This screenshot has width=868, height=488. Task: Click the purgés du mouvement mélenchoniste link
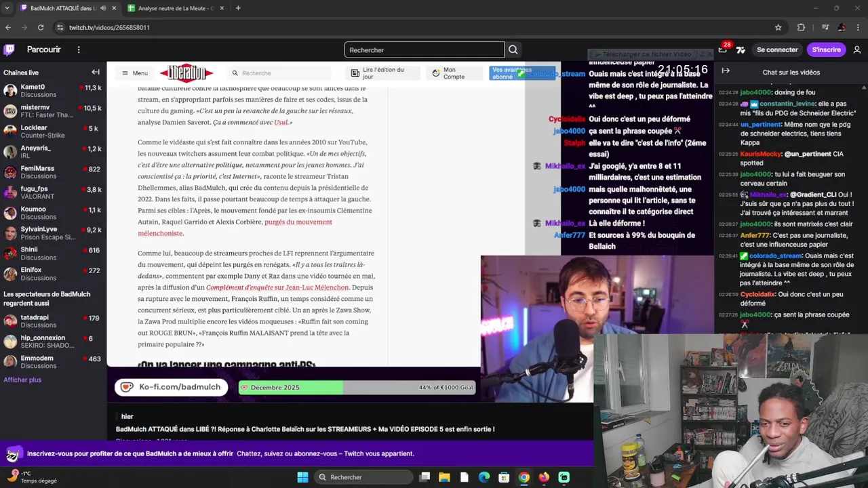tap(235, 227)
